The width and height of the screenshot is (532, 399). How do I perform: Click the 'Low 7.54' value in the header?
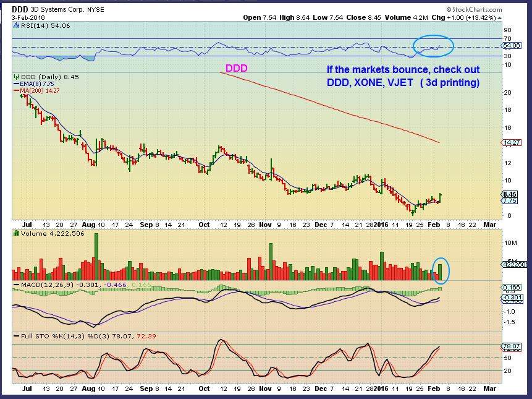click(x=327, y=18)
